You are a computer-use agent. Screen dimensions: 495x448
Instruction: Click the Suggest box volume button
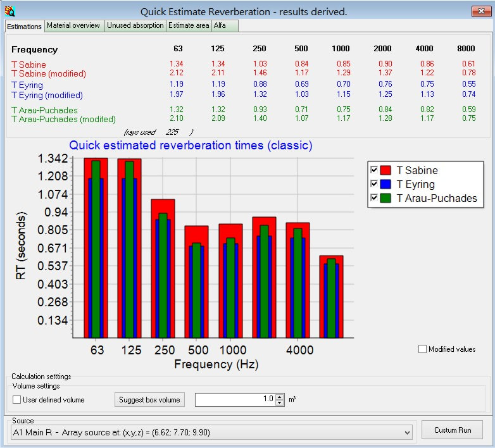point(149,400)
